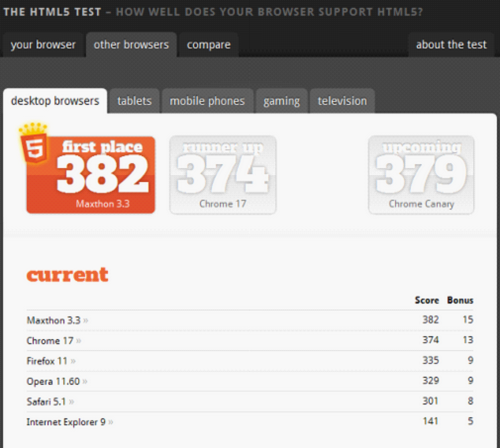Viewport: 500px width, 448px height.
Task: Select Safari 5.1's score value 301
Action: [431, 401]
